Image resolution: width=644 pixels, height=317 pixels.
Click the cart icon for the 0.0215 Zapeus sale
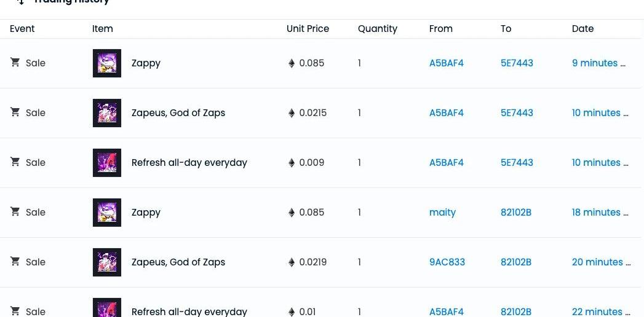(x=15, y=112)
